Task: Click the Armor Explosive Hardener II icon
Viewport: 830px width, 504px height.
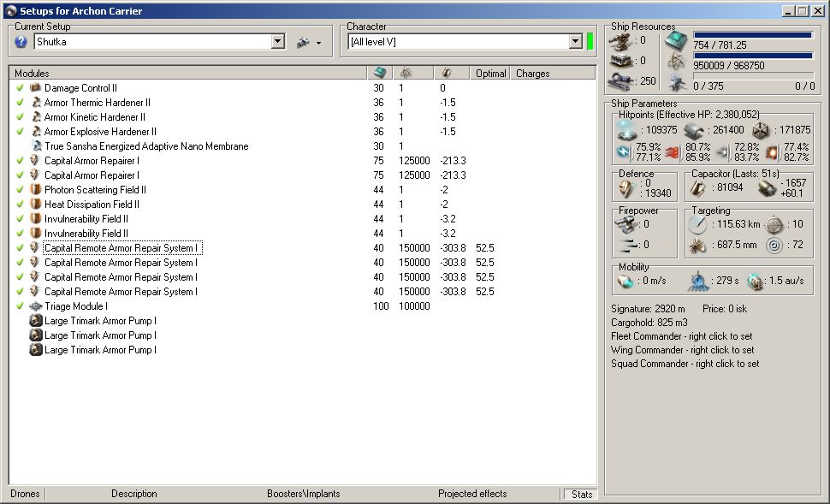Action: click(x=36, y=131)
